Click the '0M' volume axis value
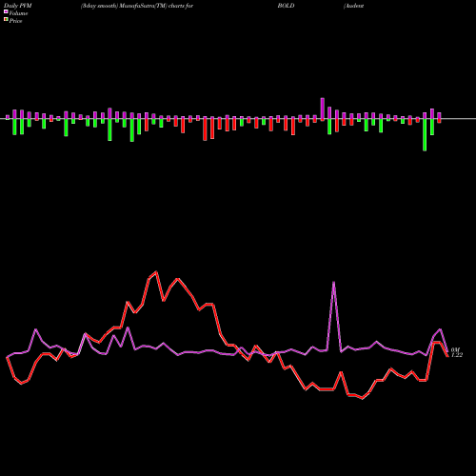Image resolution: width=476 pixels, height=476 pixels. pyautogui.click(x=455, y=349)
